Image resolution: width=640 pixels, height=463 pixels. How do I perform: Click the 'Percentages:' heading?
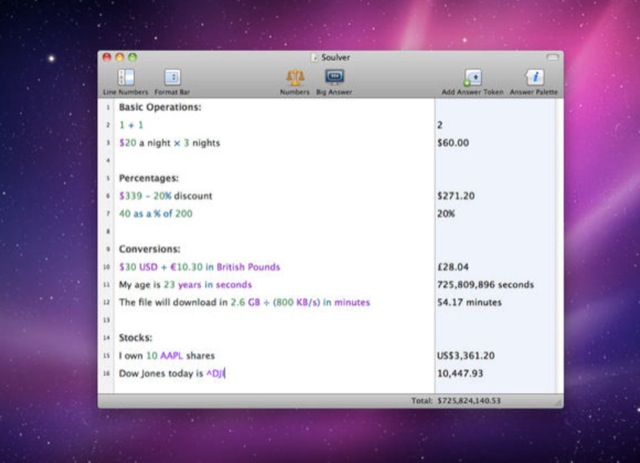(x=149, y=178)
